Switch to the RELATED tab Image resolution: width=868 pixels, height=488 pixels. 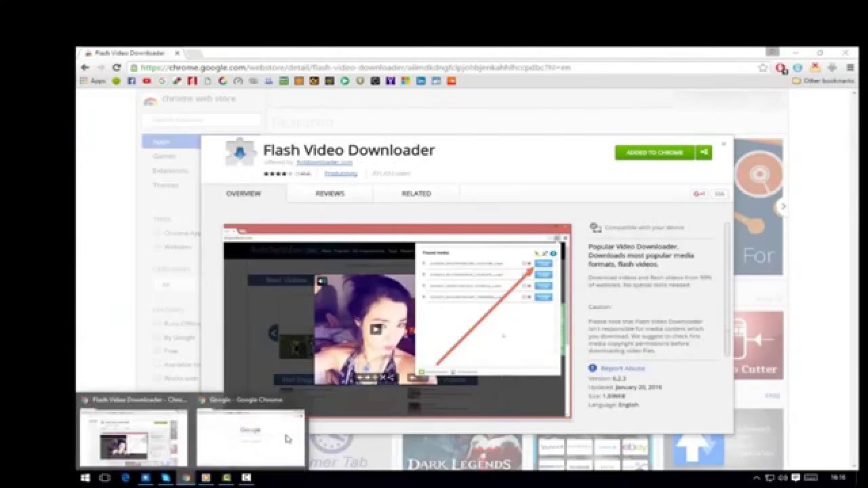pos(416,194)
